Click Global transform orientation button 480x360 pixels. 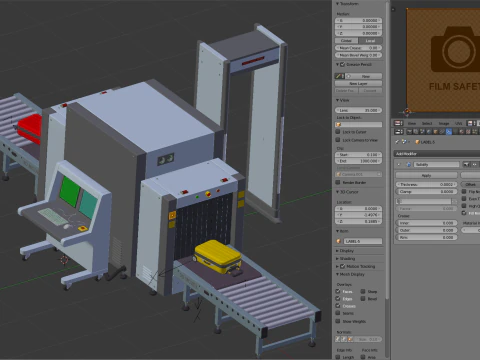pos(346,40)
